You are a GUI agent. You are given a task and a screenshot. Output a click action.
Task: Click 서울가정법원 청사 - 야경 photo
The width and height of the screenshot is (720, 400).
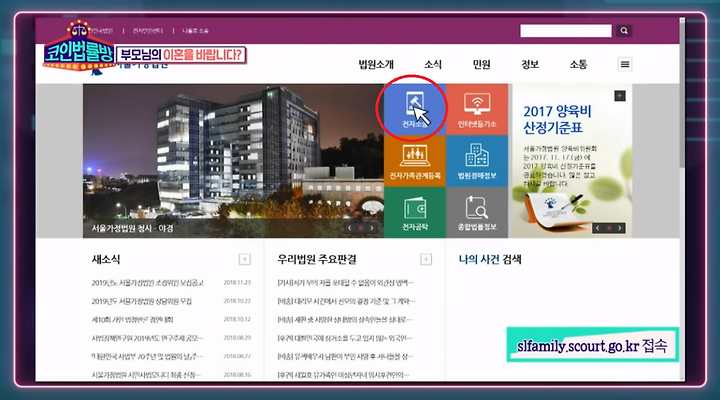tap(233, 161)
